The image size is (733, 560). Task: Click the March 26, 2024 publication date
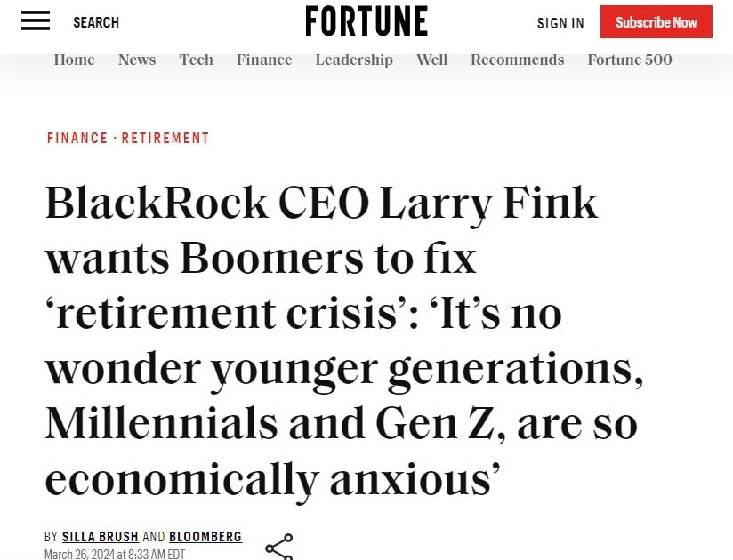[x=114, y=554]
